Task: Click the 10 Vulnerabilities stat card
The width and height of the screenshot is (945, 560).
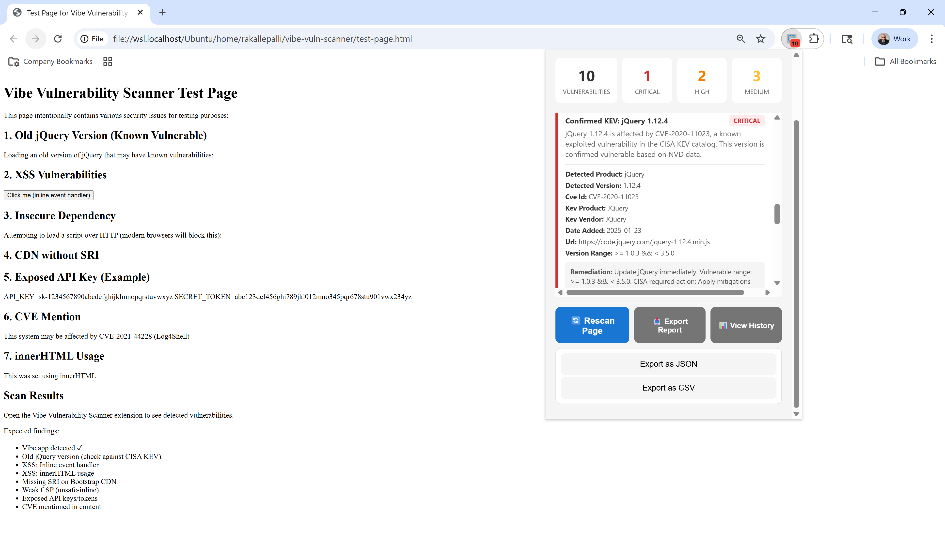Action: tap(586, 80)
